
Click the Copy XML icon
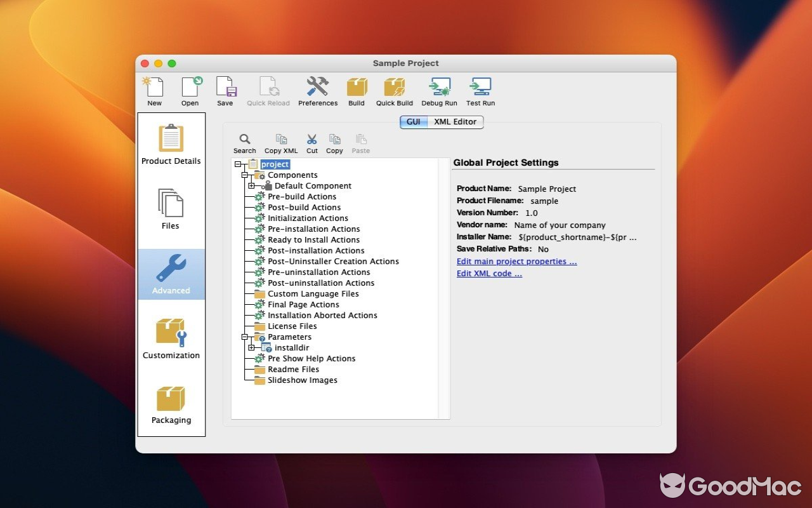coord(281,141)
